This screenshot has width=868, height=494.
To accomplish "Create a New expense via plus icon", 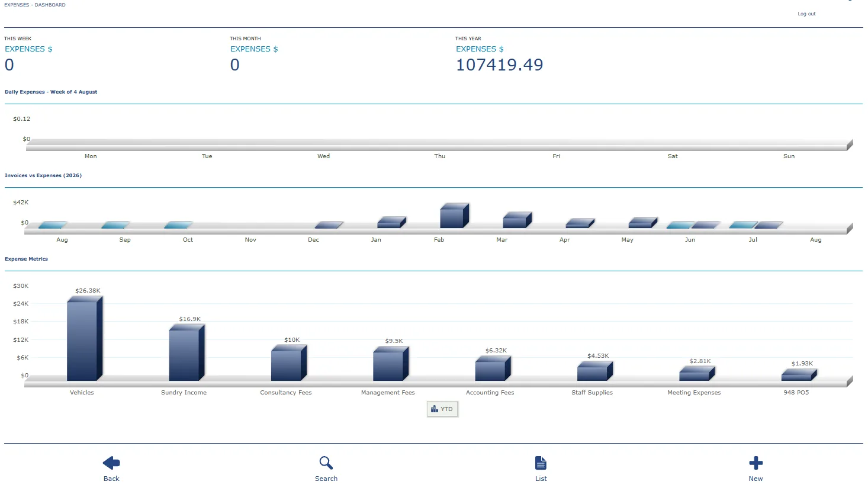I will tap(756, 463).
